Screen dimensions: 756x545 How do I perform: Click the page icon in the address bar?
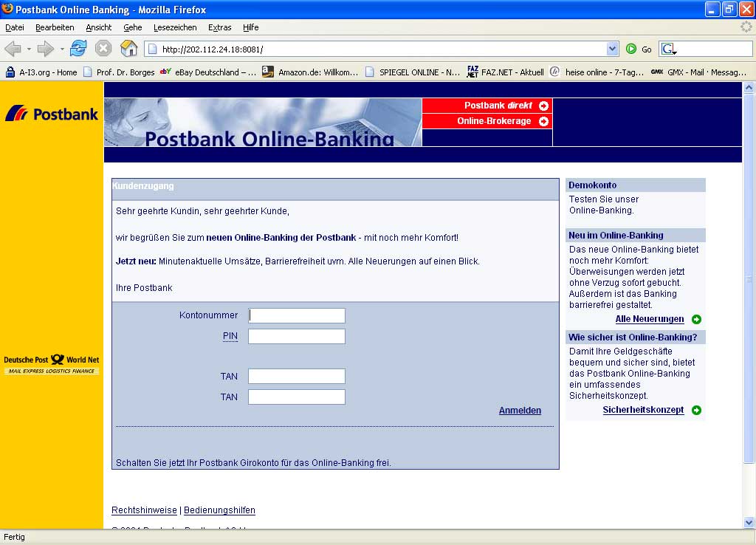click(x=152, y=49)
